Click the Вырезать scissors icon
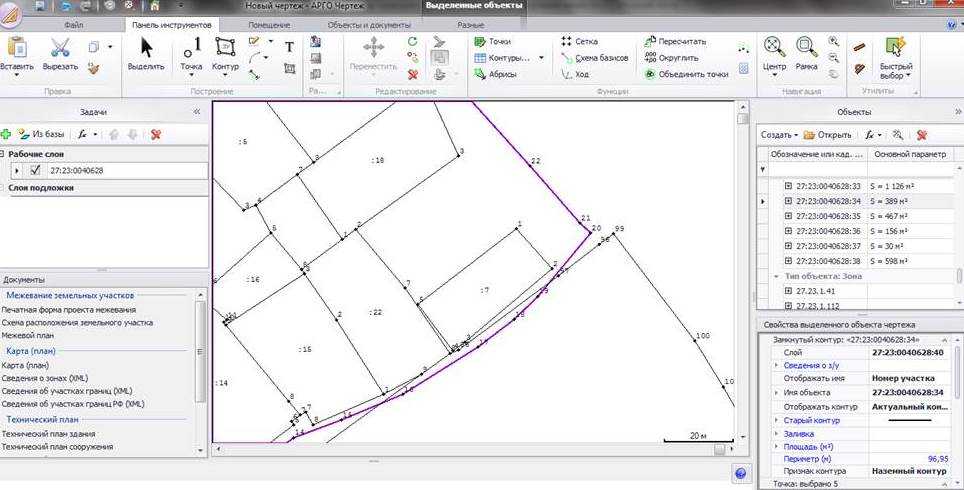The width and height of the screenshot is (964, 490). click(x=60, y=55)
